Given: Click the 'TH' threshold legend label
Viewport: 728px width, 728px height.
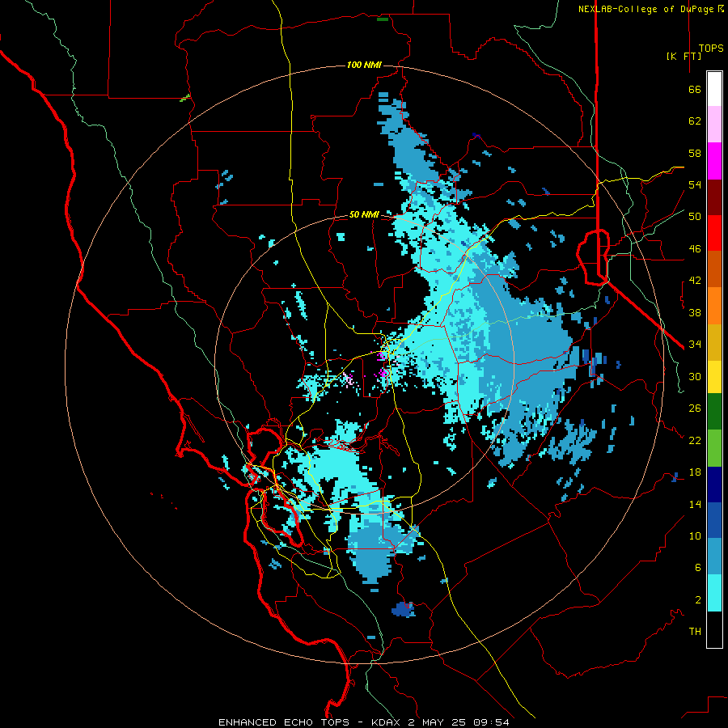Looking at the screenshot, I should point(695,632).
